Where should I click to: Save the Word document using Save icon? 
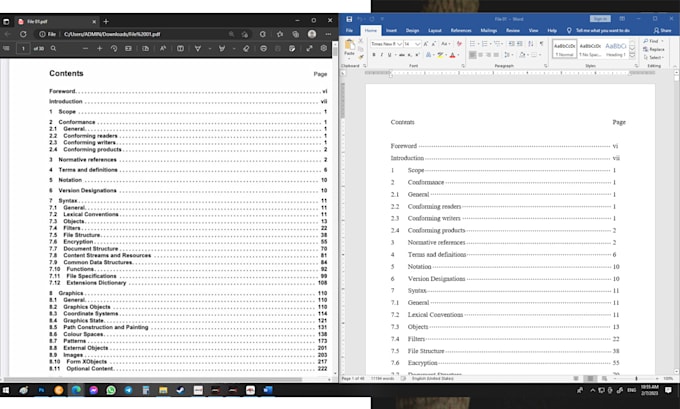350,18
